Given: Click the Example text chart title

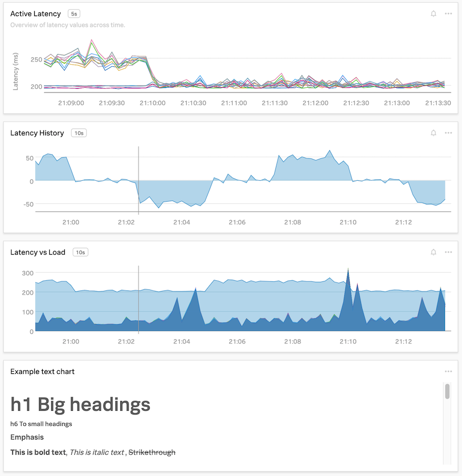Looking at the screenshot, I should pos(42,372).
